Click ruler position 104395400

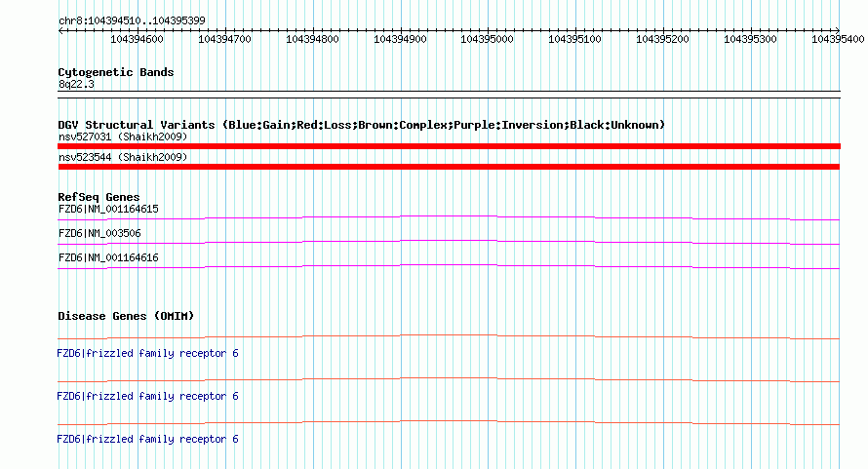tap(838, 39)
